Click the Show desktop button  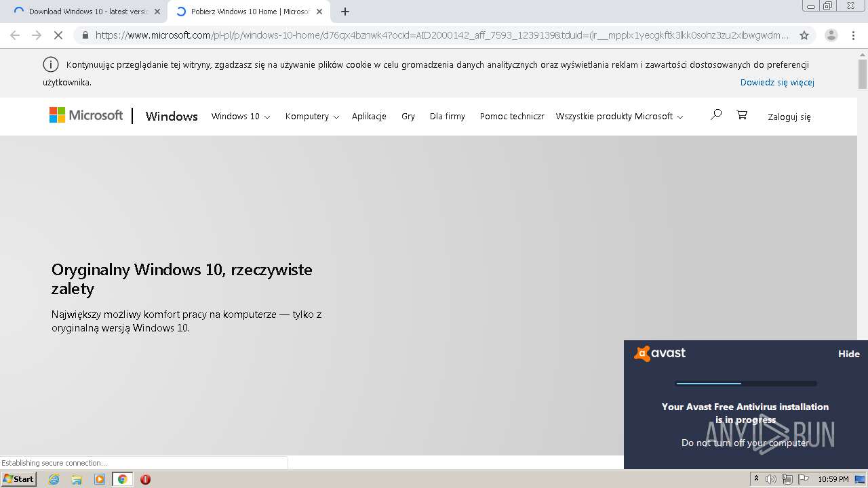coord(860,479)
